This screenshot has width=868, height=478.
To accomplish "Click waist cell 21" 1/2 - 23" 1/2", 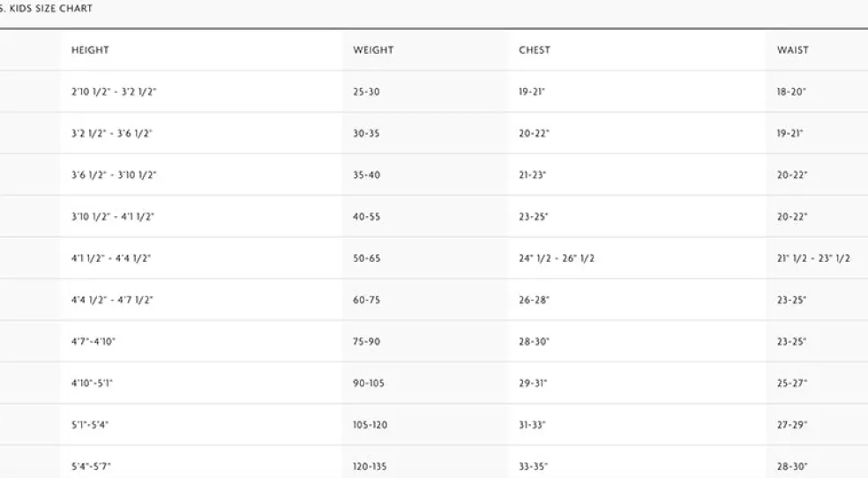I will 813,258.
